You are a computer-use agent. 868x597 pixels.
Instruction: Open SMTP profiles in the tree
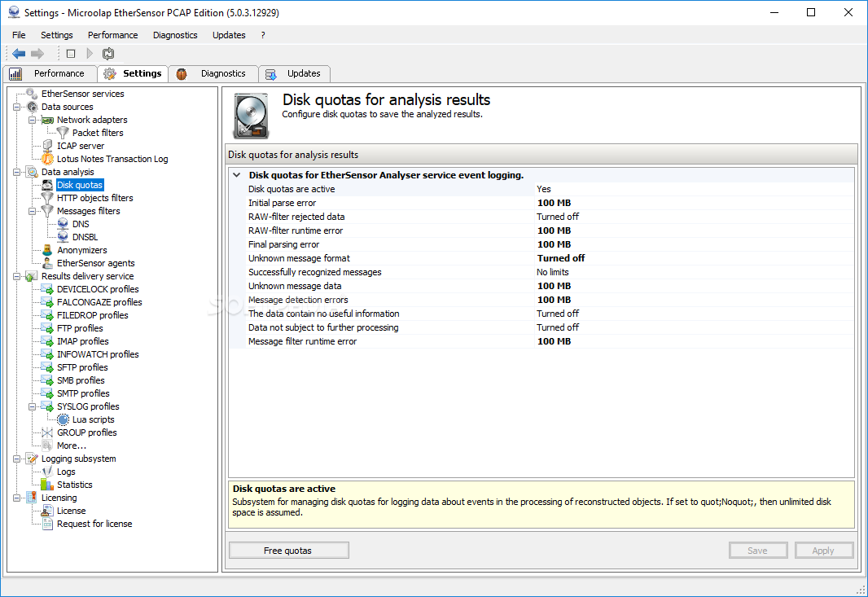pyautogui.click(x=83, y=393)
